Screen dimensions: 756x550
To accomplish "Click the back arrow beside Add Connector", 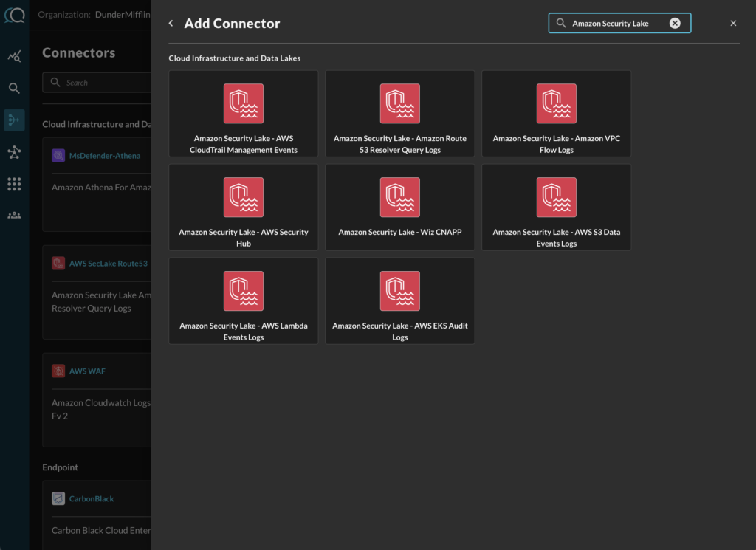I will [171, 24].
